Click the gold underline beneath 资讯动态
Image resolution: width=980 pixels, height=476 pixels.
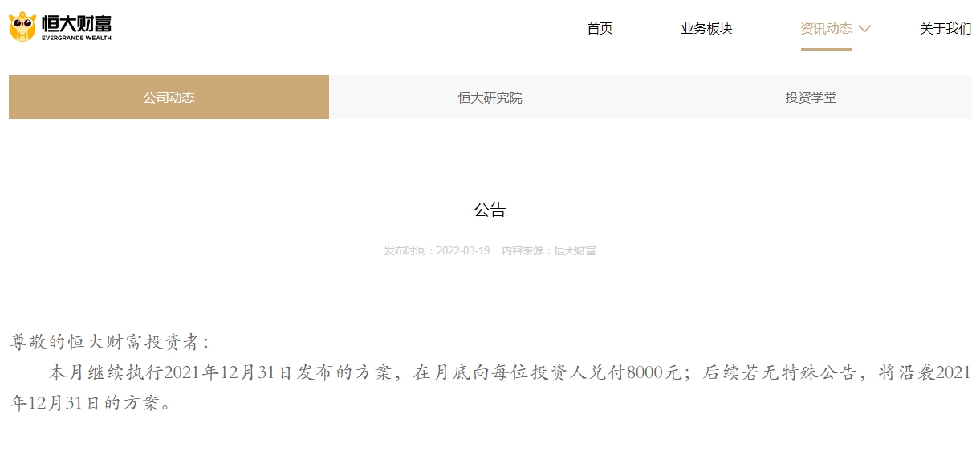[826, 49]
